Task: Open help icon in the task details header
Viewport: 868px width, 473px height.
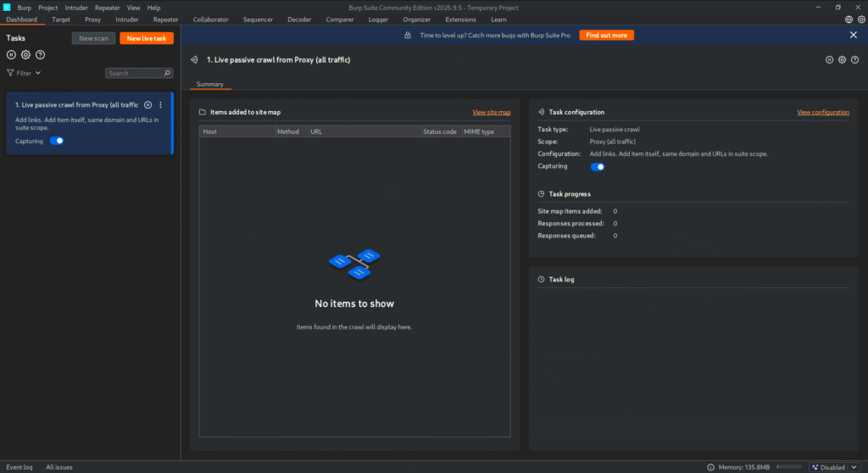Action: [854, 60]
